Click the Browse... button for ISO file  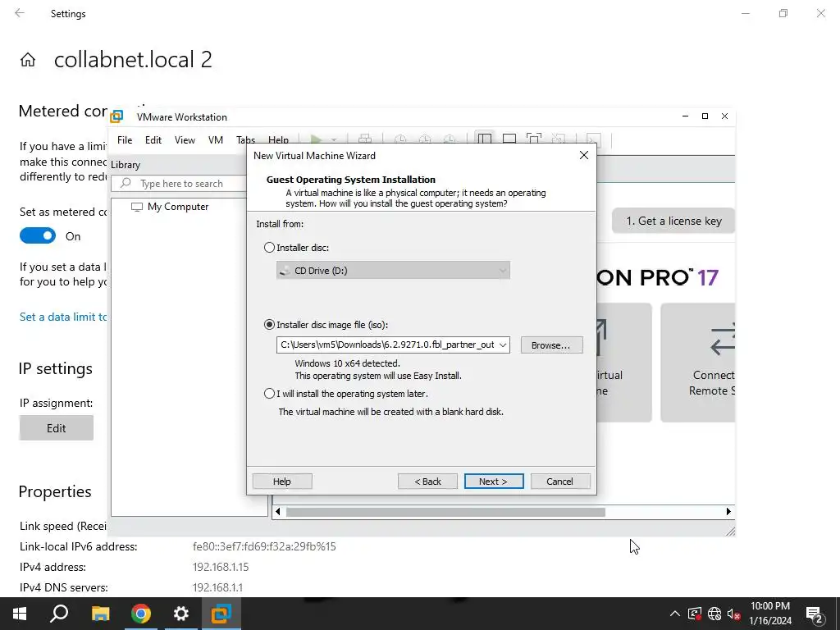click(x=551, y=345)
